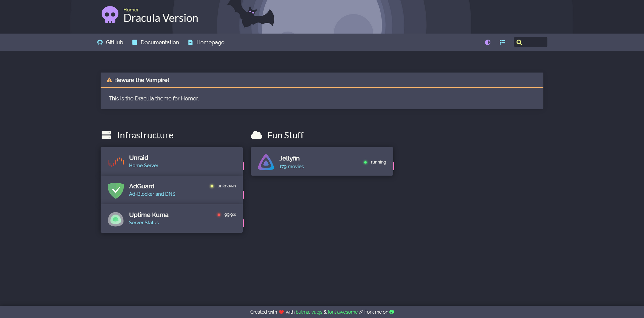Click the purple skull logo
The width and height of the screenshot is (644, 318).
(x=110, y=15)
